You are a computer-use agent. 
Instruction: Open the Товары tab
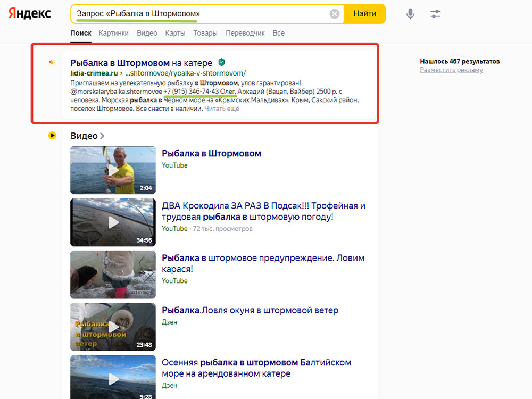coord(205,33)
